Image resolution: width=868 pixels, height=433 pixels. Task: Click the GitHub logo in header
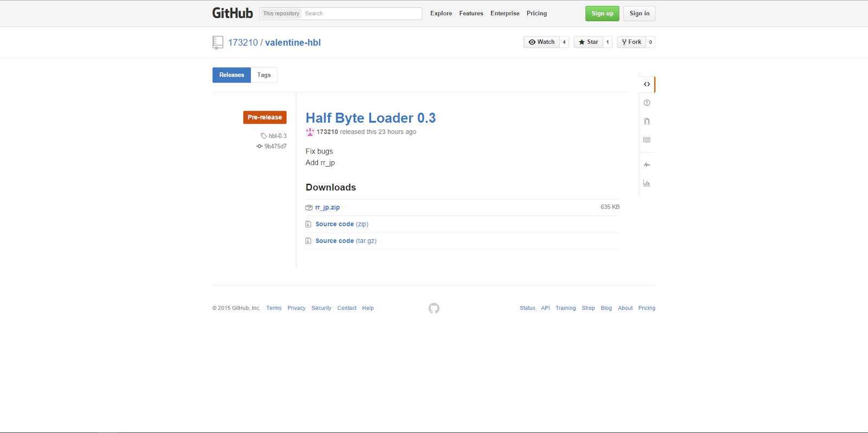(232, 13)
